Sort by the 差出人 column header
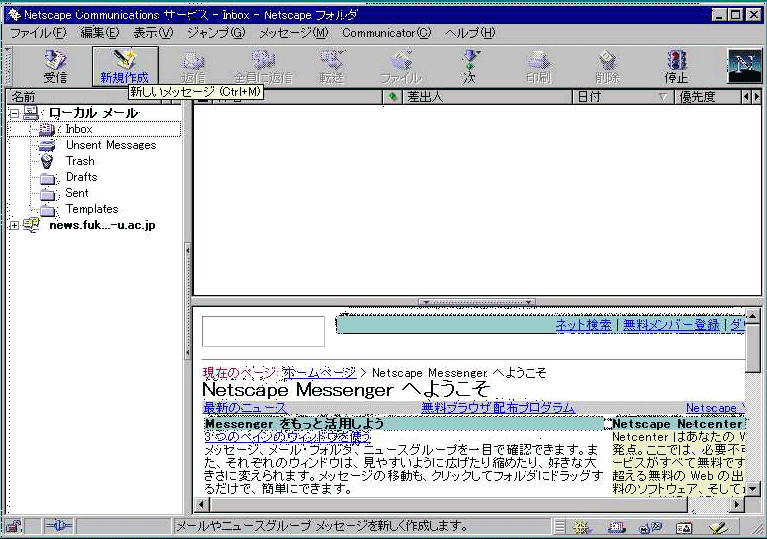Viewport: 767px width, 539px height. point(487,97)
